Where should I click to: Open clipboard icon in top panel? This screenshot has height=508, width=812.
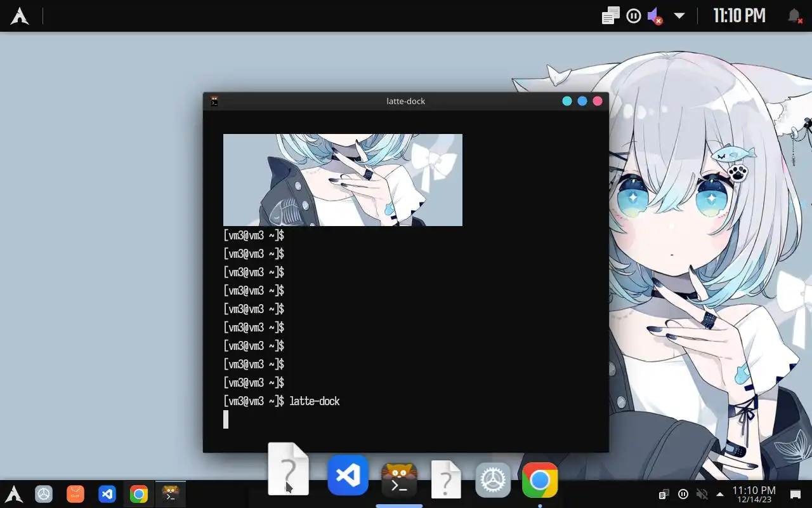[x=610, y=16]
